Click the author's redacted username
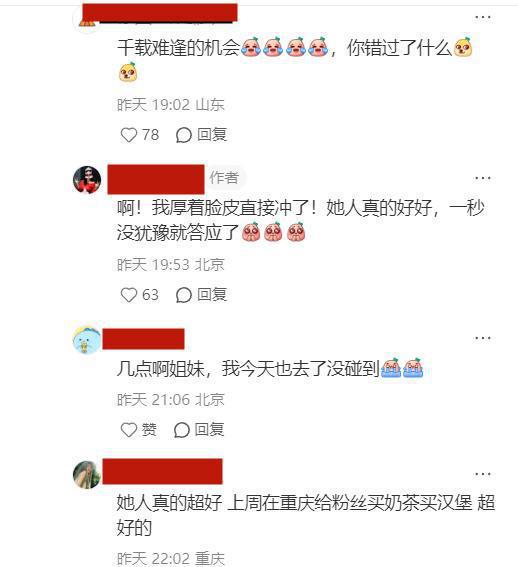Screen dimensions: 518x567 point(156,179)
